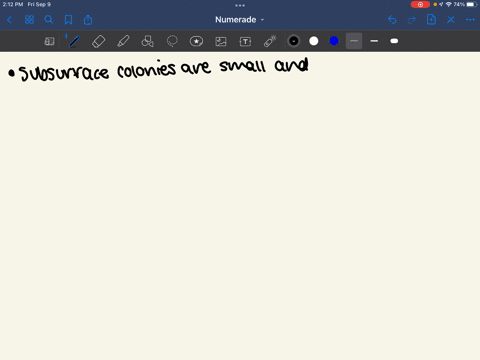Go back with the left chevron
480x360 pixels.
coord(9,20)
